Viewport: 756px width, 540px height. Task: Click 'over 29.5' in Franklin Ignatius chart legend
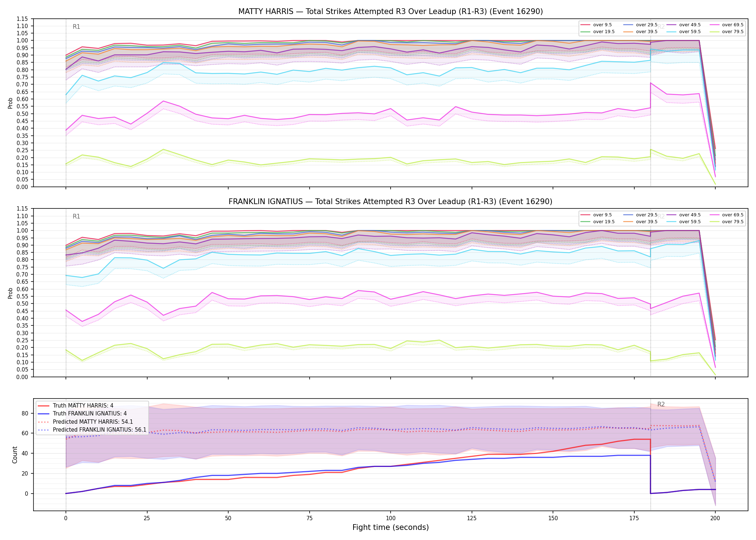[640, 215]
